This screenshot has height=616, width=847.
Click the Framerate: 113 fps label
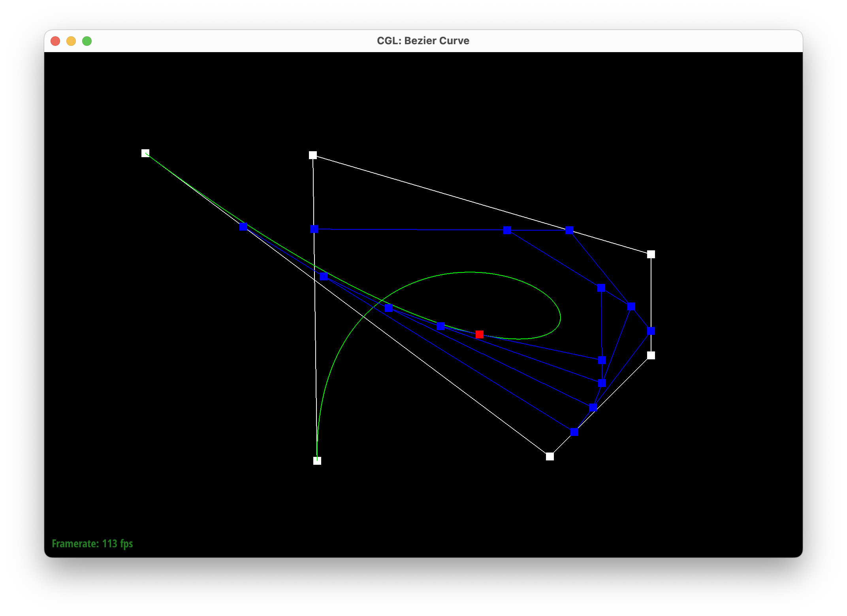pyautogui.click(x=92, y=544)
